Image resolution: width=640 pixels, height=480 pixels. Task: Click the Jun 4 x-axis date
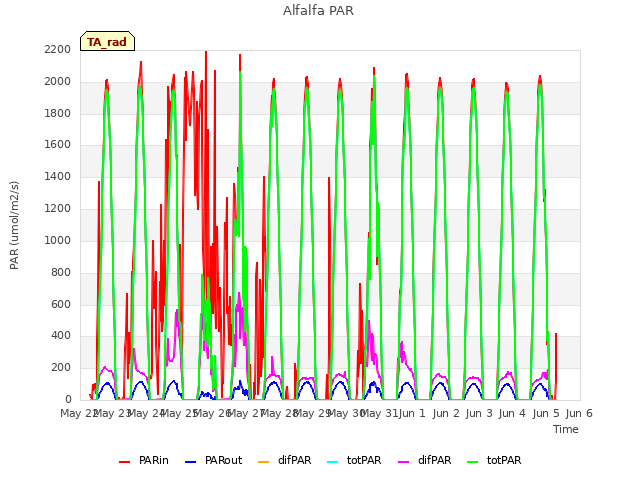point(512,413)
